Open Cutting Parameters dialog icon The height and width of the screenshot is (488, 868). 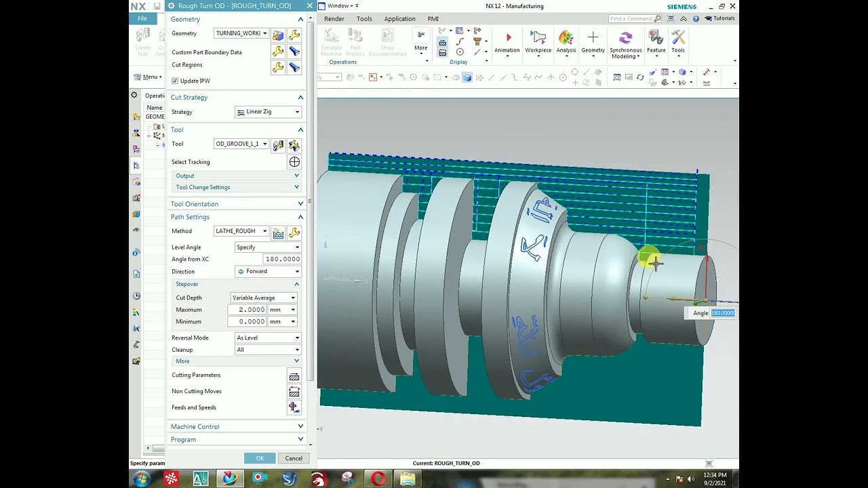point(294,376)
